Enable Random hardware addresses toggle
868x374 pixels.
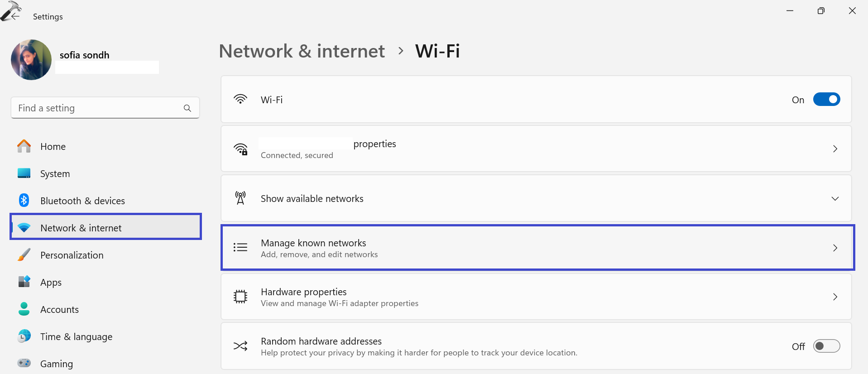coord(826,346)
